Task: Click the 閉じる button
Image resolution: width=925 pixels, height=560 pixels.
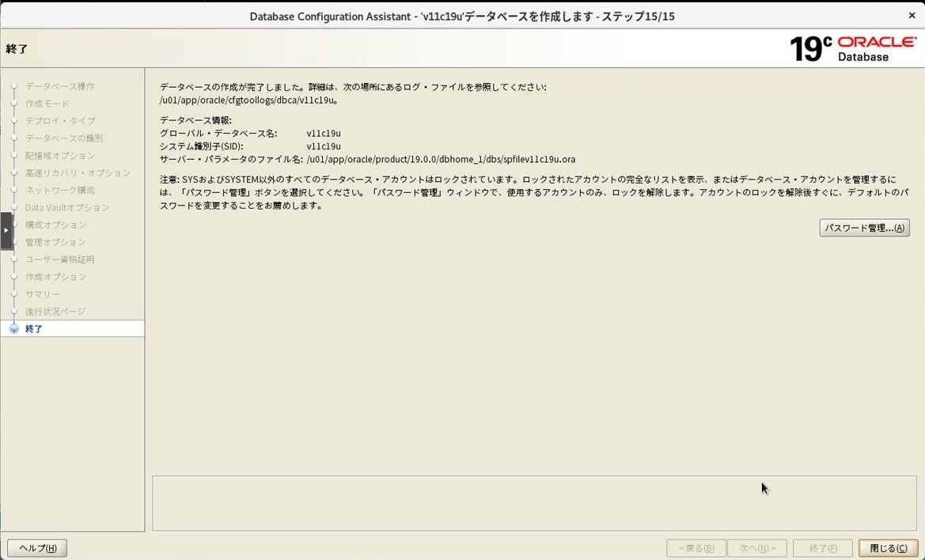Action: [x=888, y=548]
